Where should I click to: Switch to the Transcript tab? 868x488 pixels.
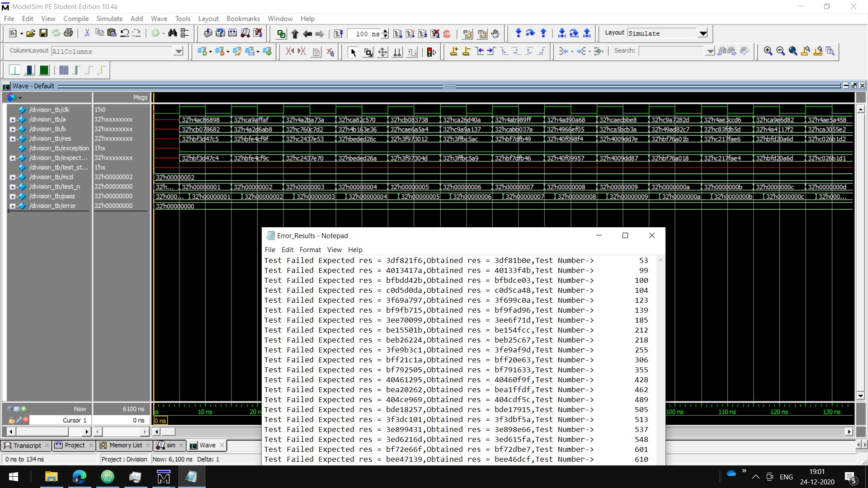click(26, 445)
